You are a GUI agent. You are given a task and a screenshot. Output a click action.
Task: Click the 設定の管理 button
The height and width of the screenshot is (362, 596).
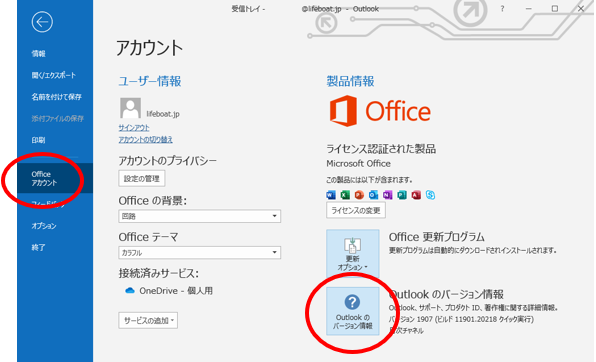(142, 179)
